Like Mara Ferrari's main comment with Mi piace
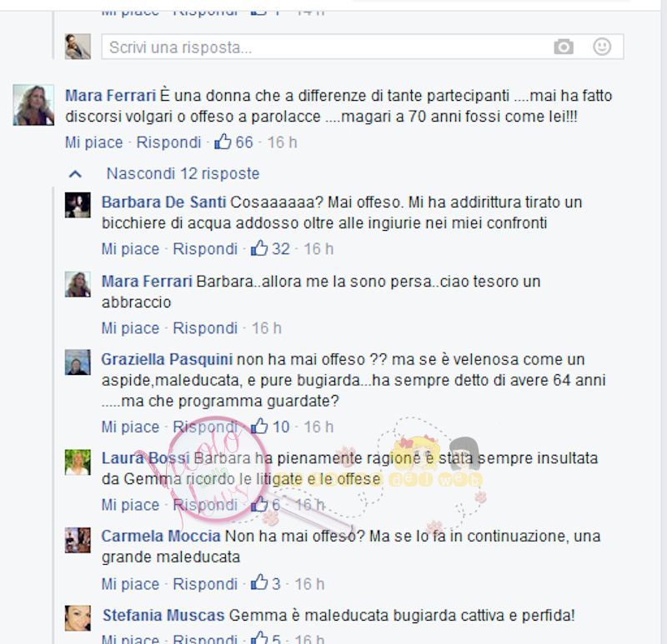This screenshot has width=667, height=644. (x=93, y=142)
